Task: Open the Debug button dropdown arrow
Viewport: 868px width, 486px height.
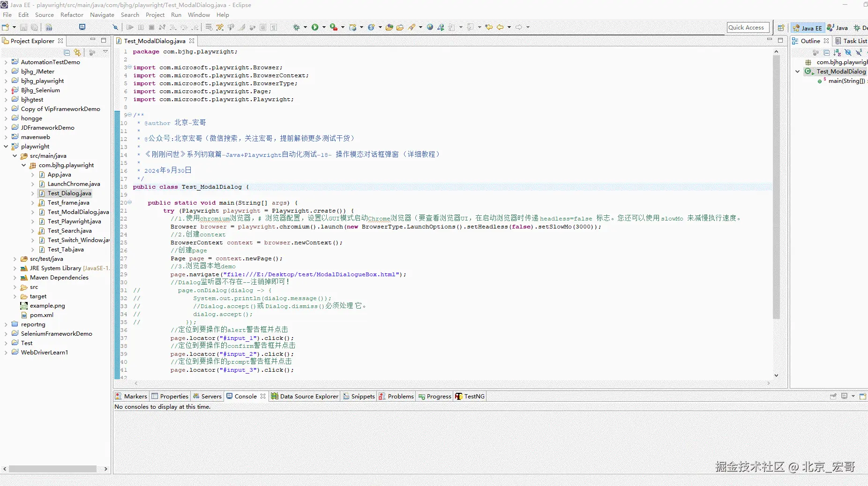Action: point(305,27)
